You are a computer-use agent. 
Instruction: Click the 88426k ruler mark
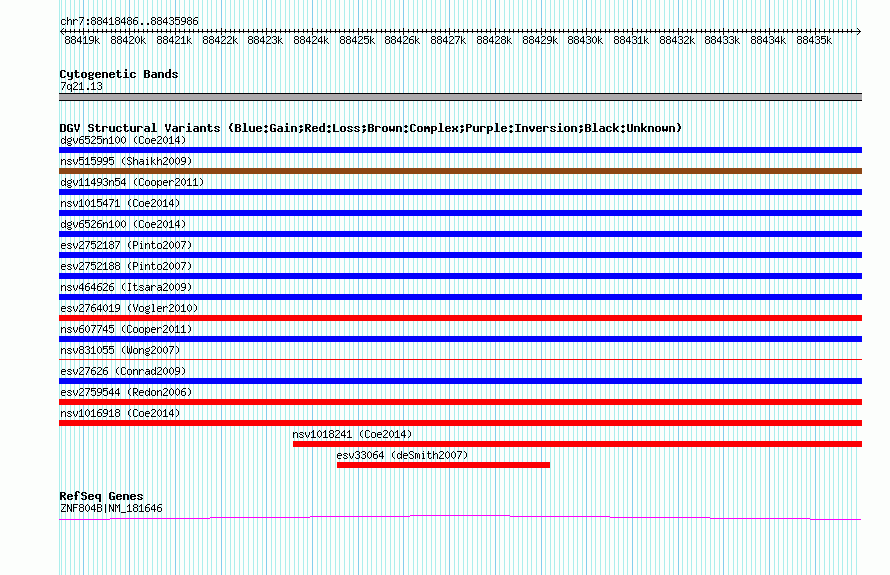coord(402,40)
